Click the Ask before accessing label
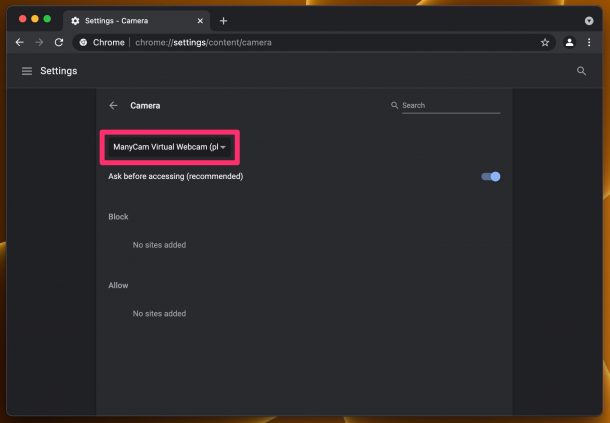Screen dimensions: 610x423 (x=175, y=176)
